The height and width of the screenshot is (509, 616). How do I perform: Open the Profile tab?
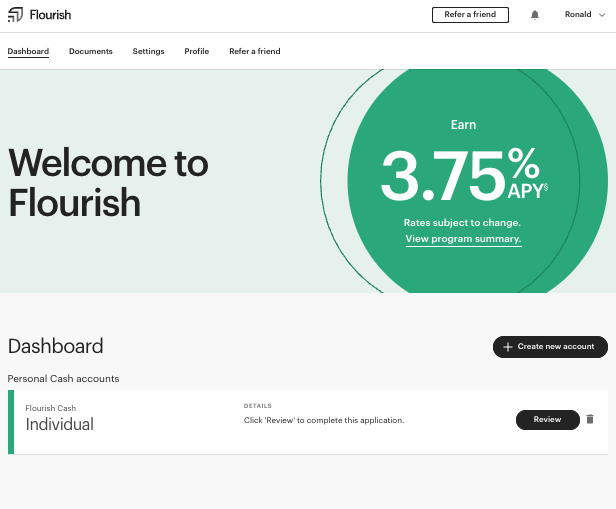(197, 51)
